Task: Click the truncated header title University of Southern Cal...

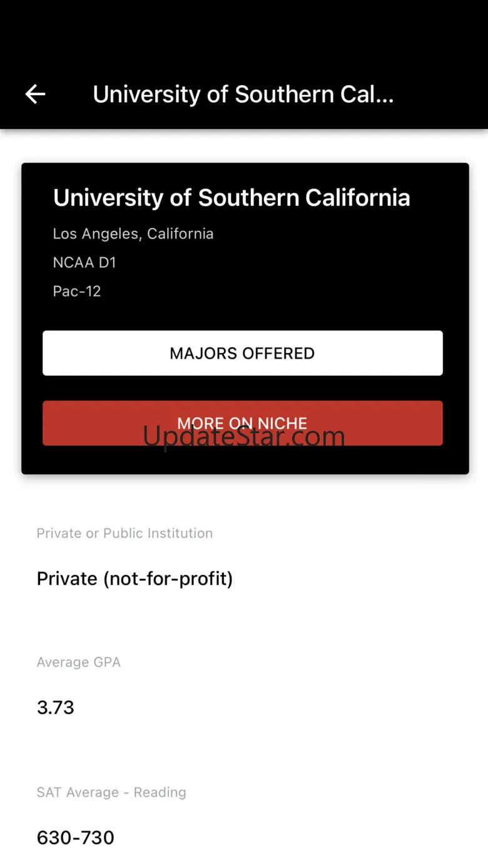Action: (x=243, y=94)
